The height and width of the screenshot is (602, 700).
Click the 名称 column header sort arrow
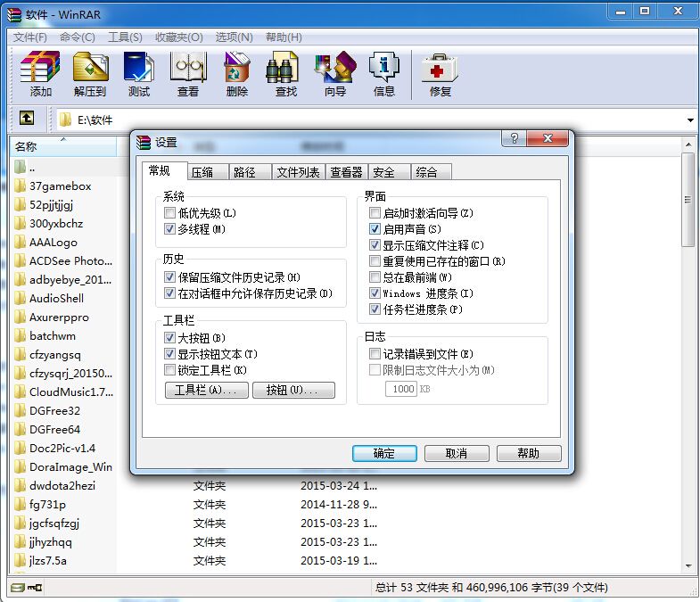(63, 139)
